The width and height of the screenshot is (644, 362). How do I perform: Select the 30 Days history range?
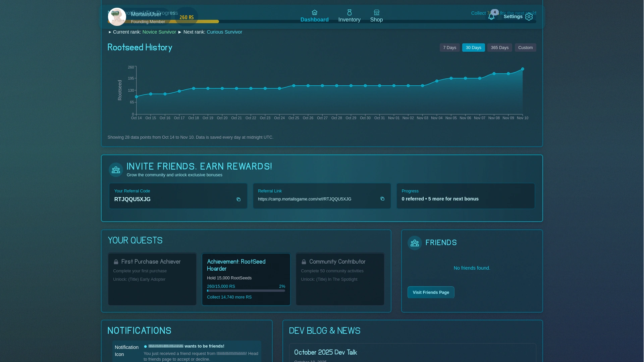tap(473, 48)
